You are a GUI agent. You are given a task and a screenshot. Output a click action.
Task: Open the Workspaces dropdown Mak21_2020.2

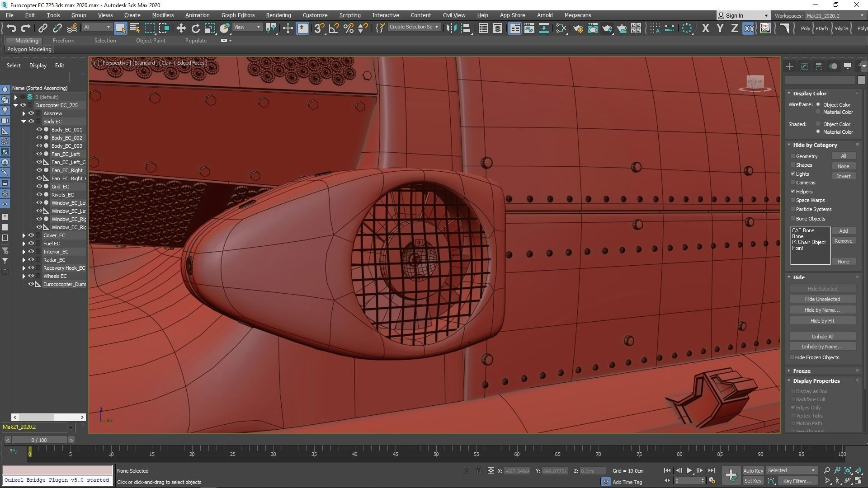coord(835,15)
